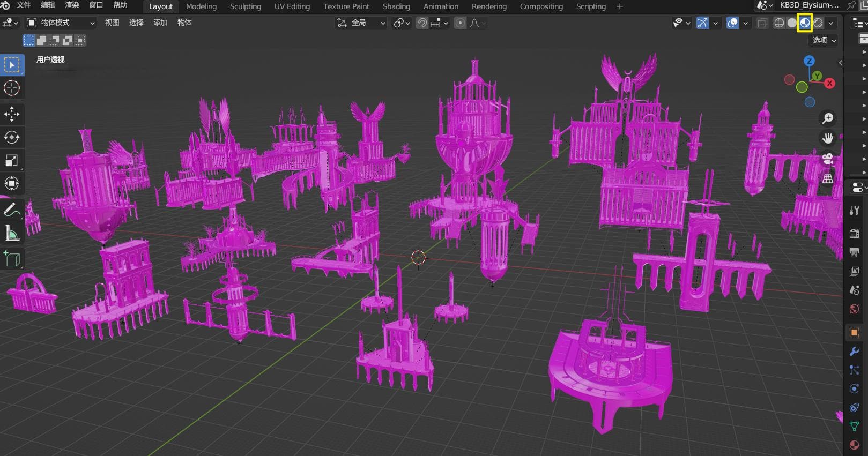
Task: Open the 物体模式 object mode dropdown
Action: pyautogui.click(x=61, y=23)
